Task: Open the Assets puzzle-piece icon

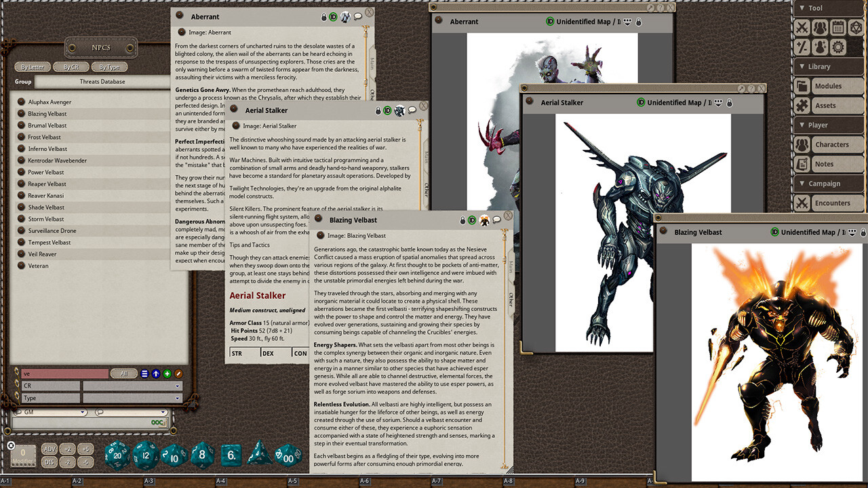Action: point(802,106)
